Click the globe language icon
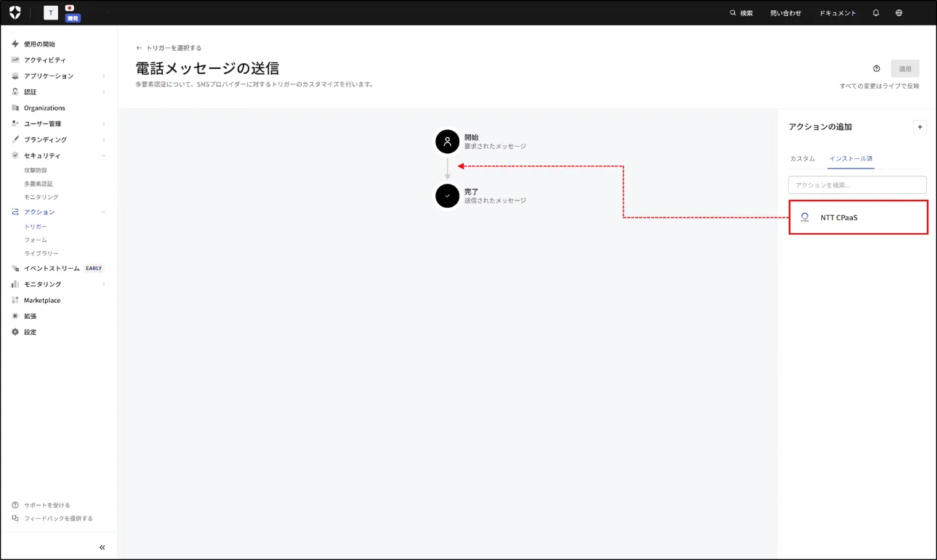This screenshot has width=937, height=560. [x=899, y=13]
